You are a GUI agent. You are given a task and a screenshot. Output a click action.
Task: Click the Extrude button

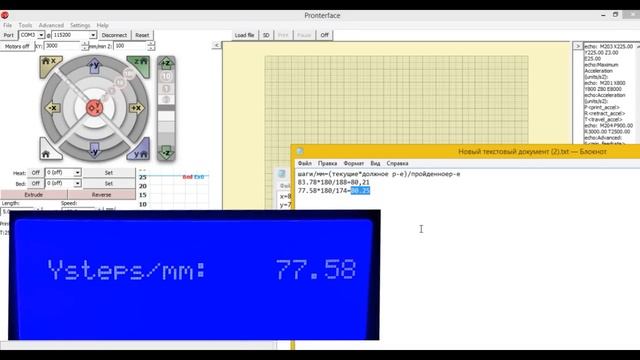click(x=34, y=195)
